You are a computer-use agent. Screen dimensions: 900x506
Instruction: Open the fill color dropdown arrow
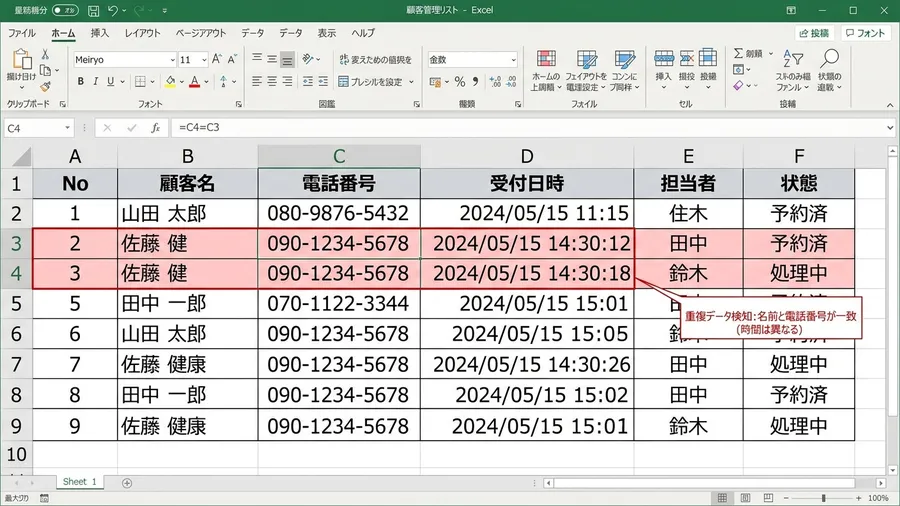[181, 82]
